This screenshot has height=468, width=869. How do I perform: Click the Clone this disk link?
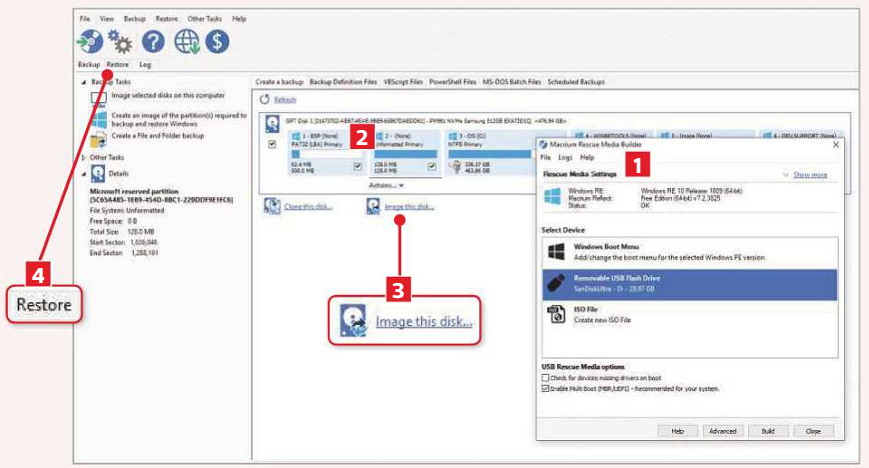click(x=308, y=206)
